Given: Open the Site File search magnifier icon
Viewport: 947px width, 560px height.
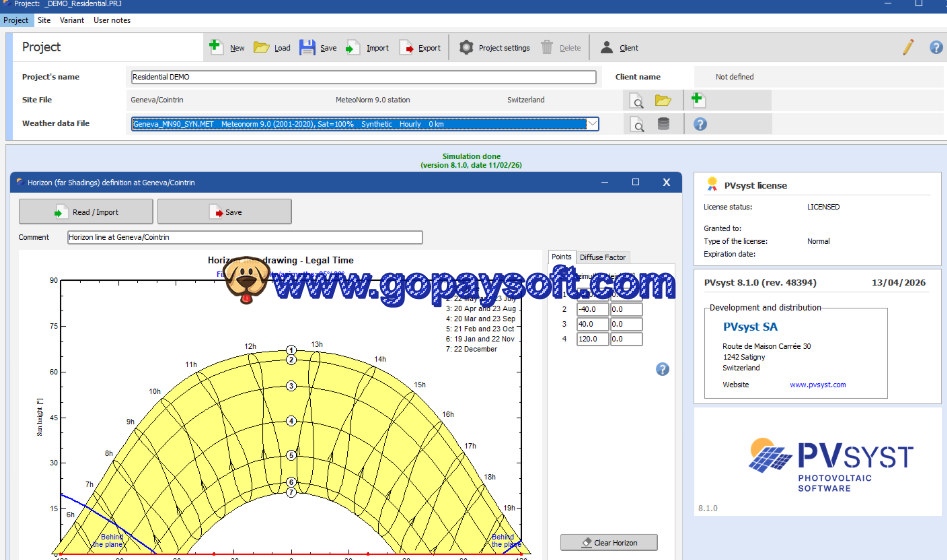Looking at the screenshot, I should [x=636, y=100].
